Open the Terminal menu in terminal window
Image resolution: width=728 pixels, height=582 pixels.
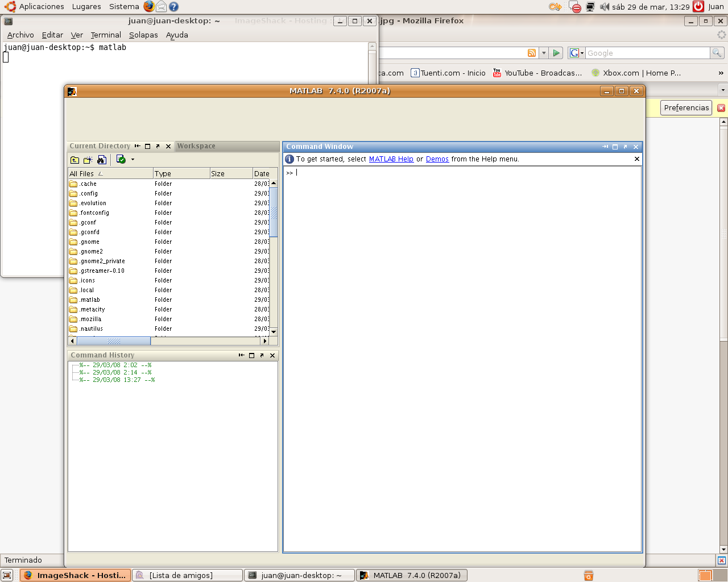coord(106,35)
